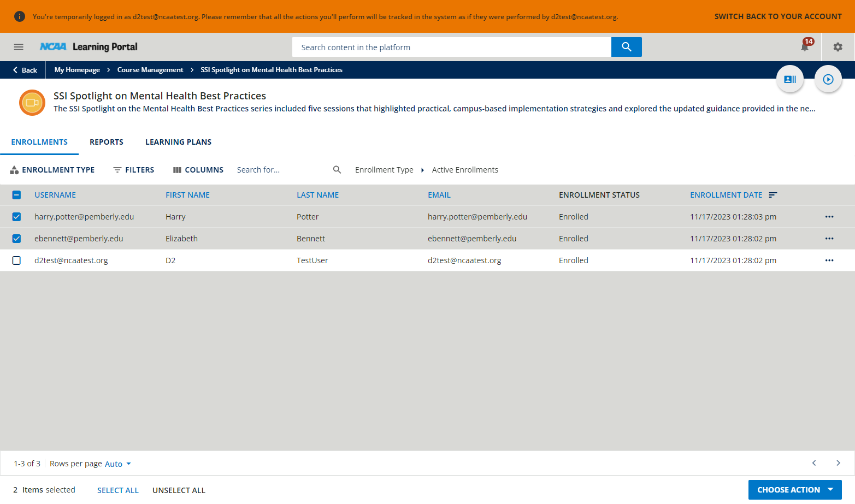Viewport: 855px width, 504px height.
Task: Switch to the Enrollments tab
Action: click(39, 142)
